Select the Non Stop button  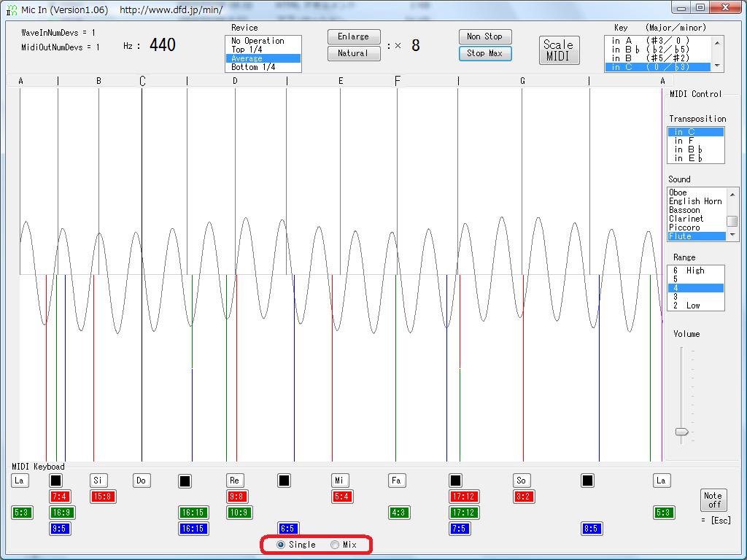485,36
